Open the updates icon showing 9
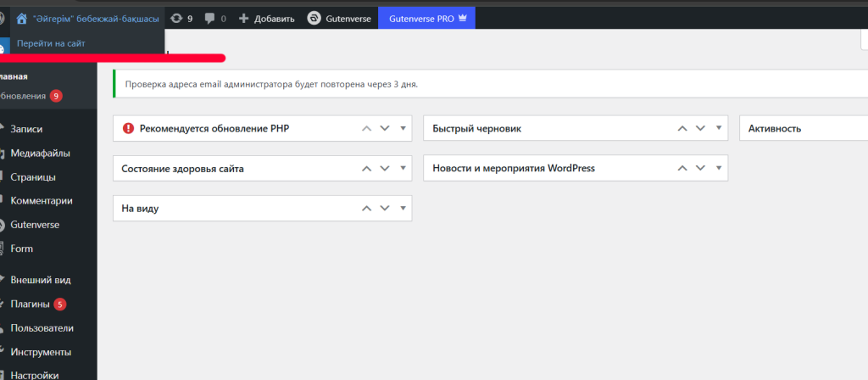Screen dimensions: 868x380 point(176,18)
